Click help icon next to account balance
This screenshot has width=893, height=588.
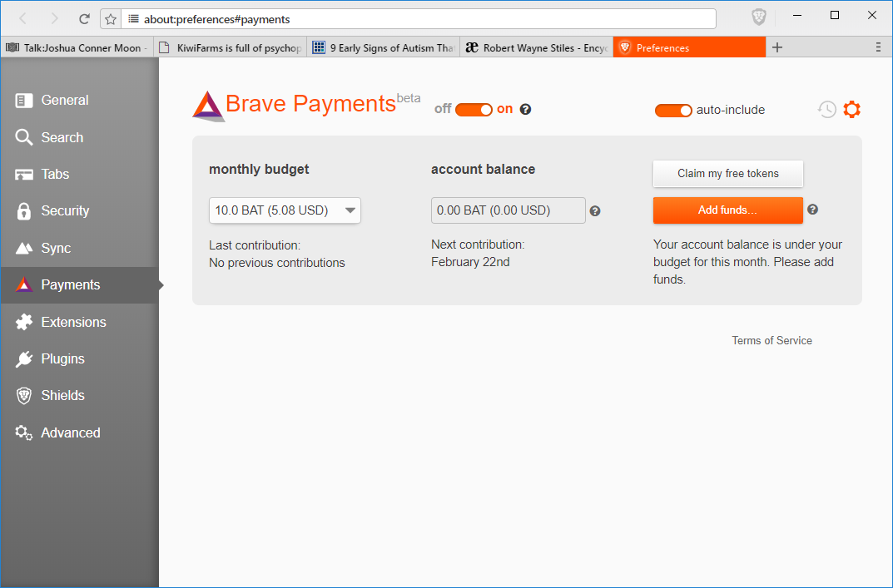click(594, 211)
